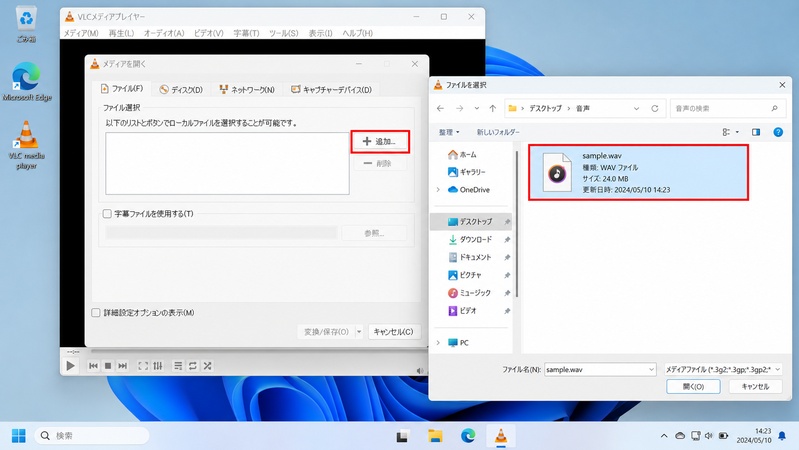
Task: Go back in file dialog
Action: [x=440, y=108]
